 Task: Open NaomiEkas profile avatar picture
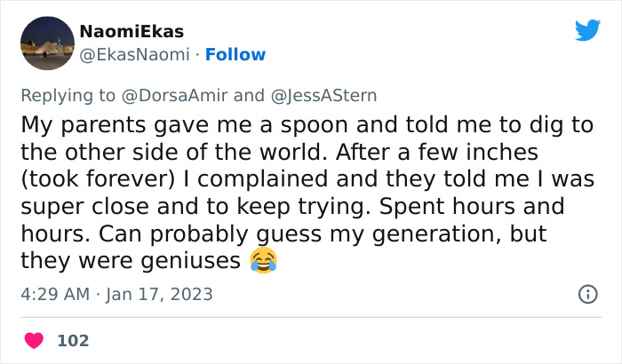46,44
